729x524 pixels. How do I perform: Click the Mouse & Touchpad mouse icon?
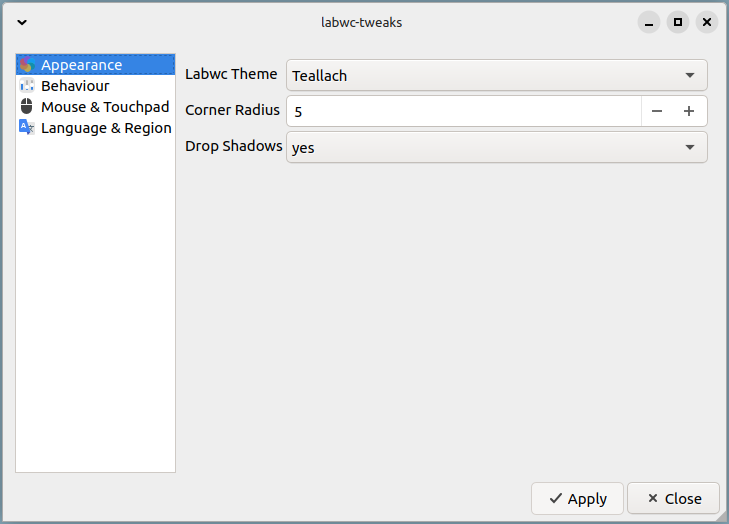tap(27, 107)
